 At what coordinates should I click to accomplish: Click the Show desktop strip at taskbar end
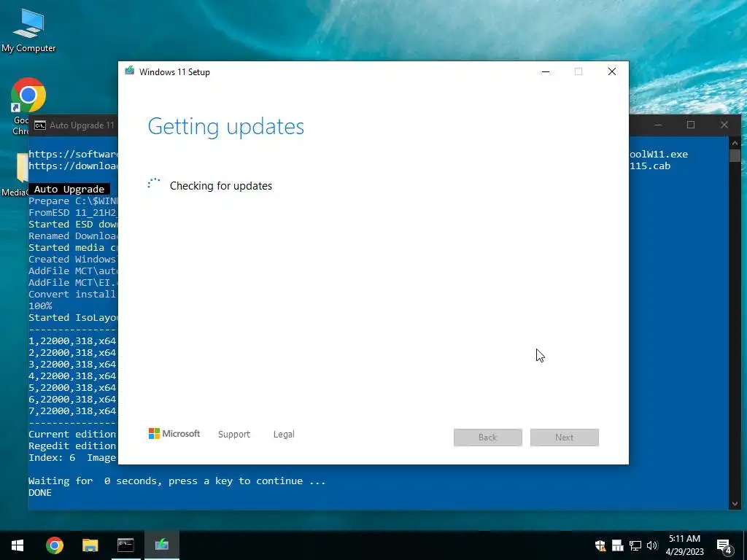tap(745, 545)
